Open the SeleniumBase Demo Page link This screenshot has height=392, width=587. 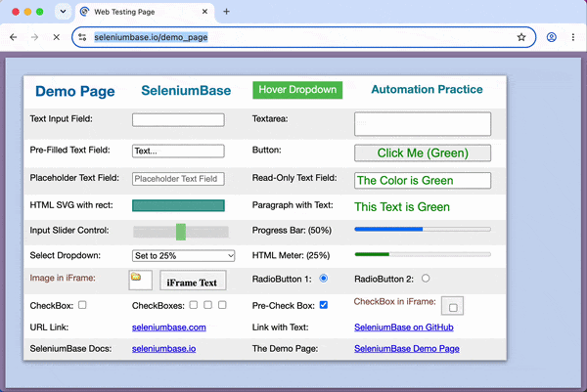[x=407, y=349]
